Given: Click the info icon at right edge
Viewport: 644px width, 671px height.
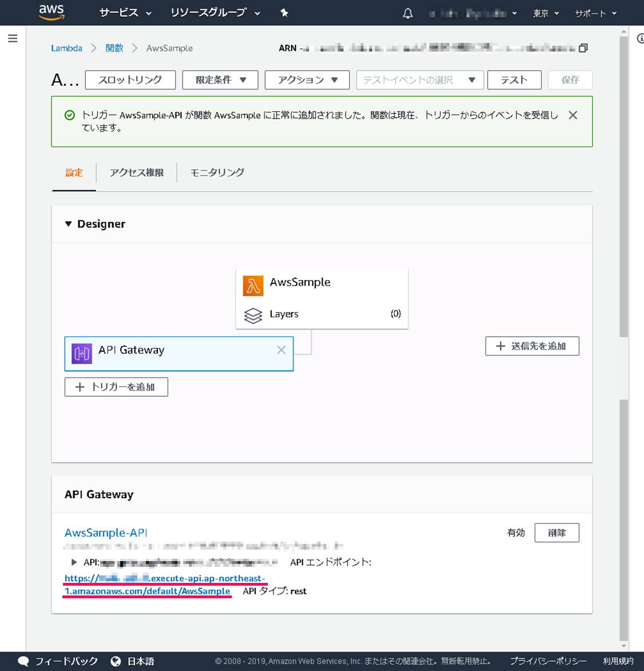Looking at the screenshot, I should (x=640, y=38).
